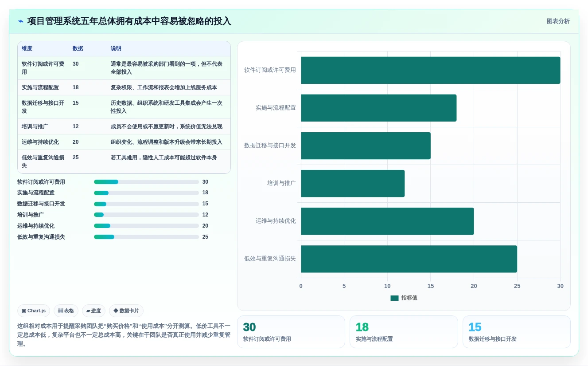
Task: Click the 软件订阅或许可费用 progress bar
Action: tap(146, 182)
